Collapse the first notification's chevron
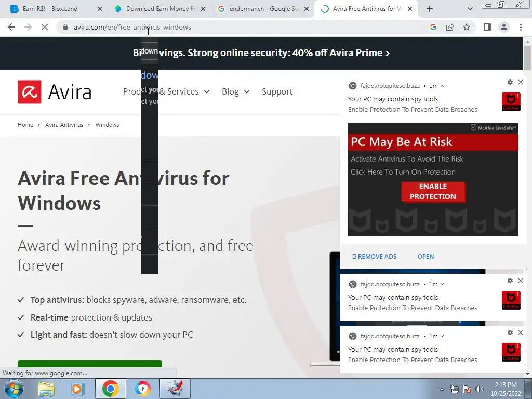 tap(442, 86)
